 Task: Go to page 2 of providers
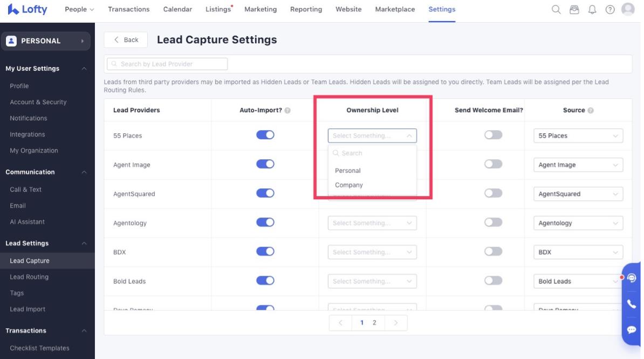coord(374,323)
